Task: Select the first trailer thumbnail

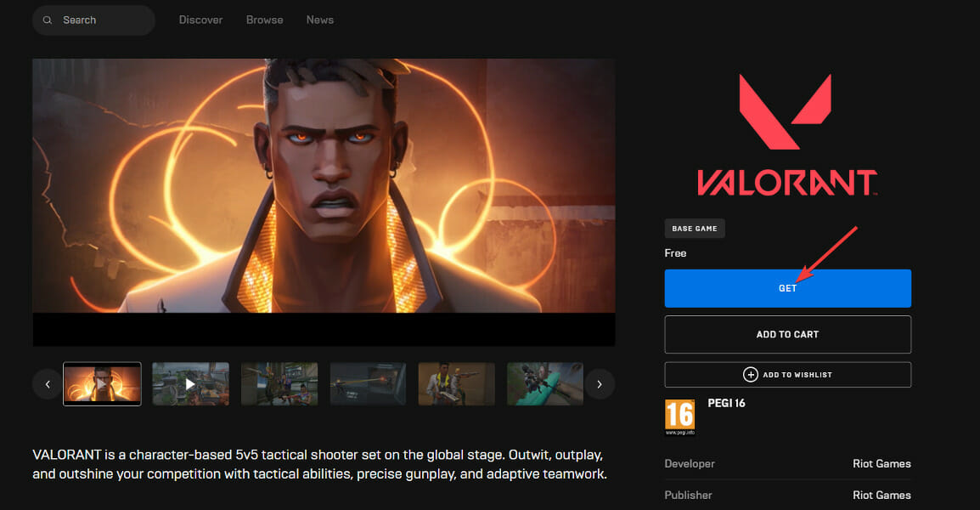Action: (102, 383)
